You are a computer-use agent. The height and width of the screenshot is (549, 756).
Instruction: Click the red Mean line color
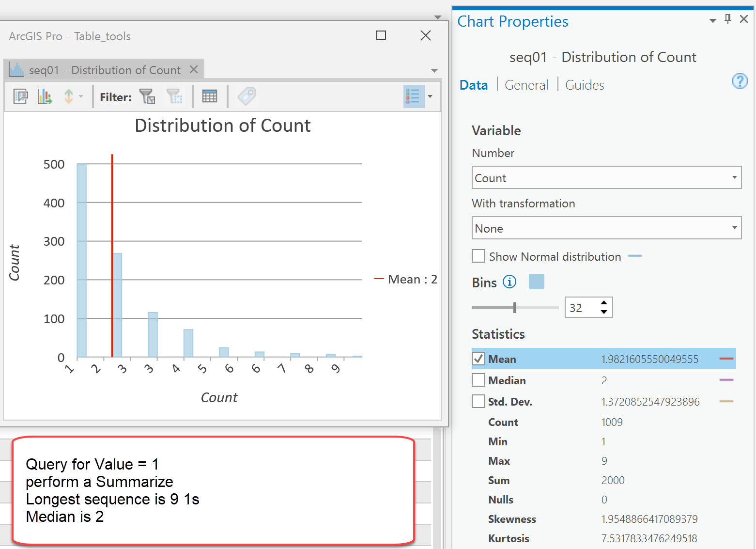(x=727, y=359)
